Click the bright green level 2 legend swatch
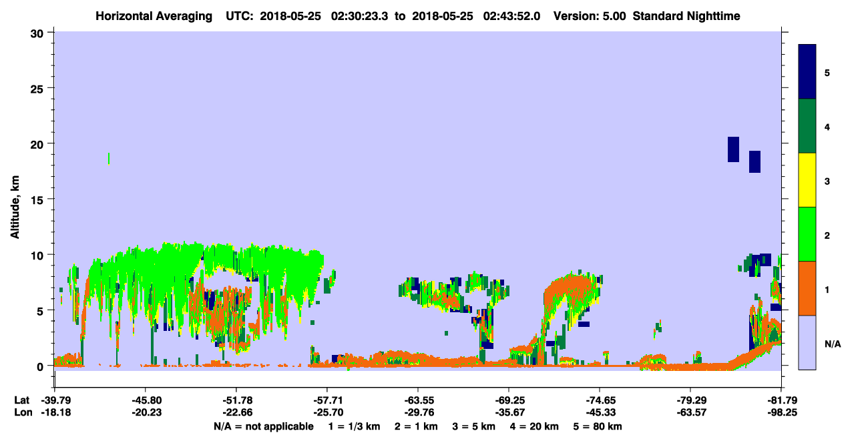868x445 pixels. coord(807,234)
